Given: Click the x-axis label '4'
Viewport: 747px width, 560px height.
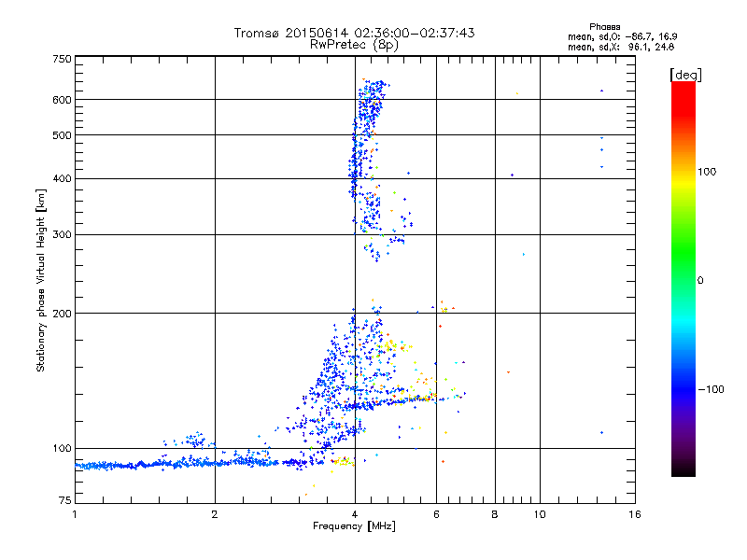Looking at the screenshot, I should point(355,514).
